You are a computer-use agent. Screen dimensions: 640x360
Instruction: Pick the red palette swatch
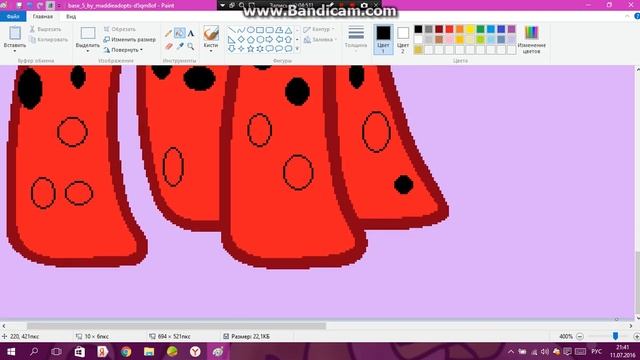pyautogui.click(x=449, y=29)
